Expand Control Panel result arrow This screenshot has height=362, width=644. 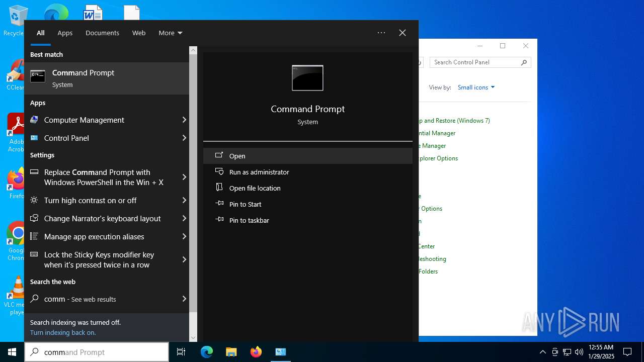tap(184, 138)
